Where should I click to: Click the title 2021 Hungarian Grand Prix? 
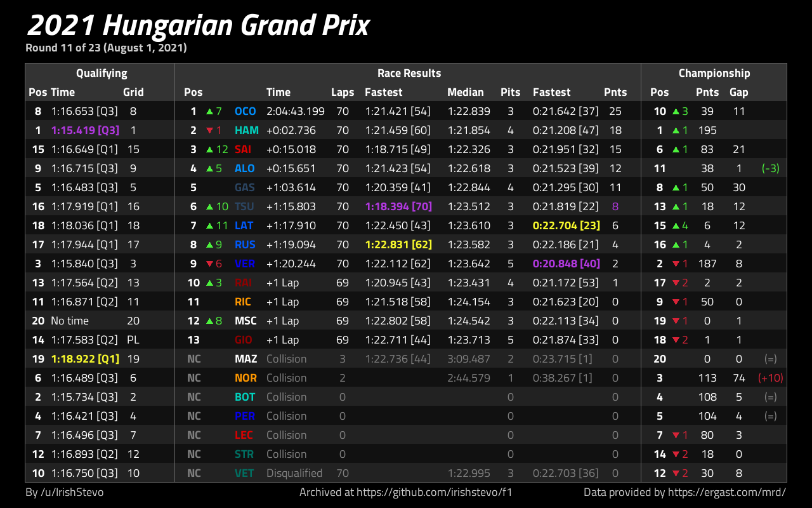(x=199, y=25)
